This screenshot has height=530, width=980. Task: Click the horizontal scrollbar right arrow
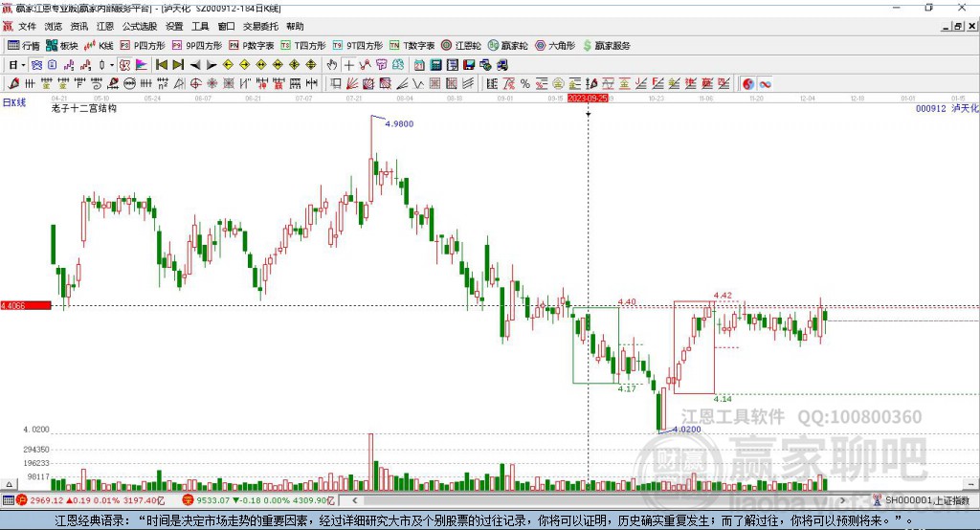pyautogui.click(x=842, y=500)
